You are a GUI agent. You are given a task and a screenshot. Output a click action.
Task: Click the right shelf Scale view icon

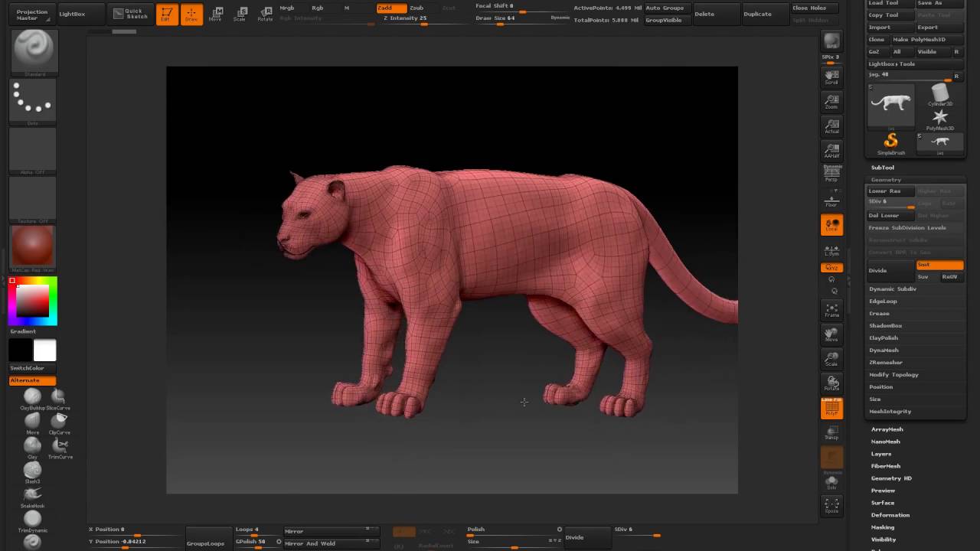(831, 359)
